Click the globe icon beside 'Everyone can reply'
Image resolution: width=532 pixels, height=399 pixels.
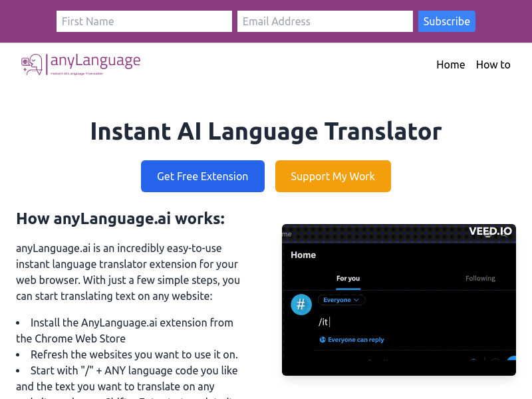click(323, 340)
